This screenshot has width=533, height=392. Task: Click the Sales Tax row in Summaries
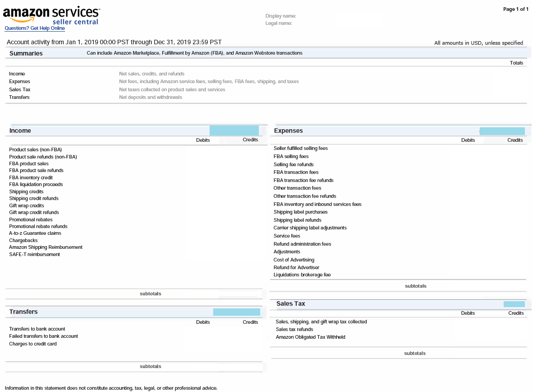pos(19,89)
